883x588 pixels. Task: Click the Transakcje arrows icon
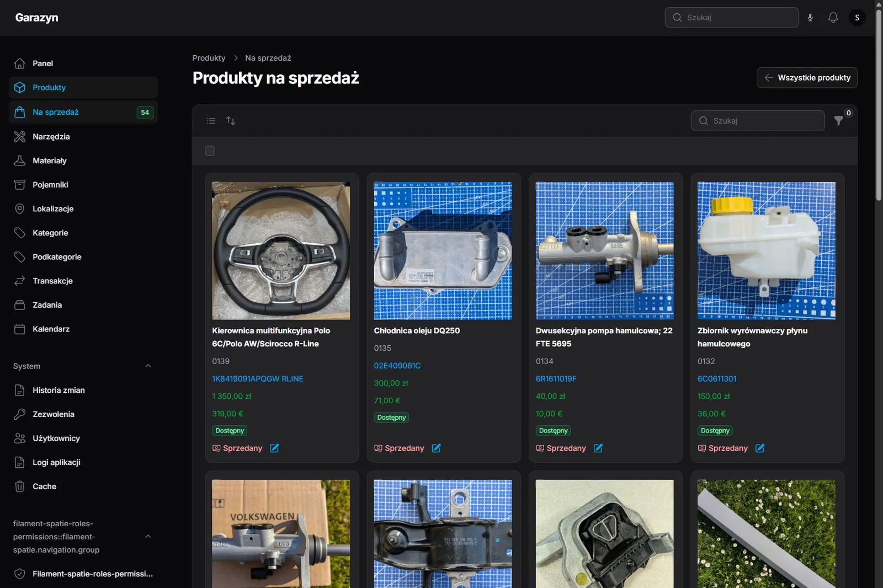(x=20, y=281)
